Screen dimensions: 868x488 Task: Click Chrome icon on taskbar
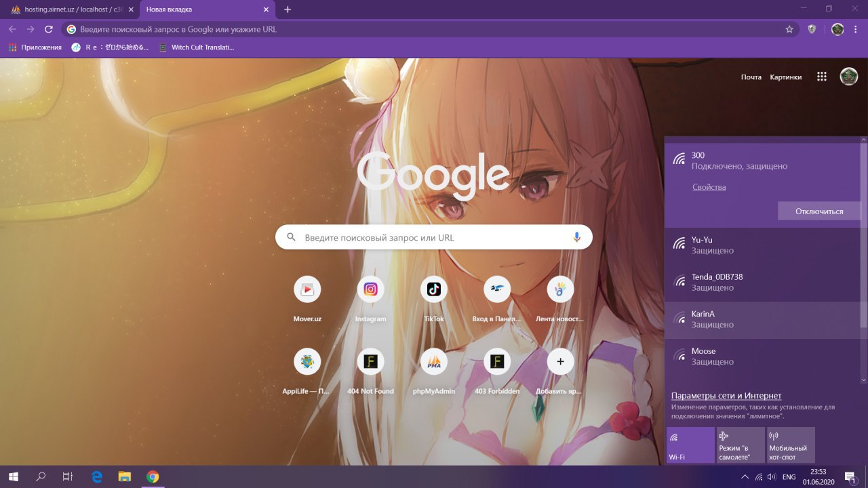153,476
